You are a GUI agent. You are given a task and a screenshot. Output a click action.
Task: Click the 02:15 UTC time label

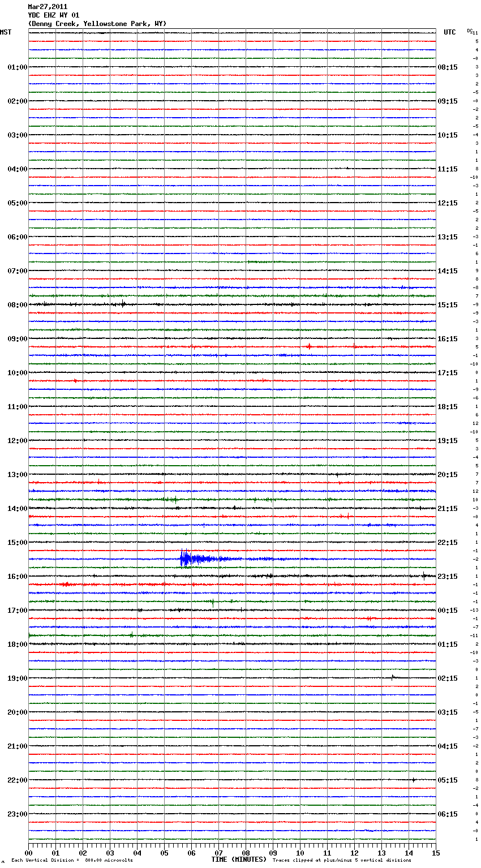[448, 678]
